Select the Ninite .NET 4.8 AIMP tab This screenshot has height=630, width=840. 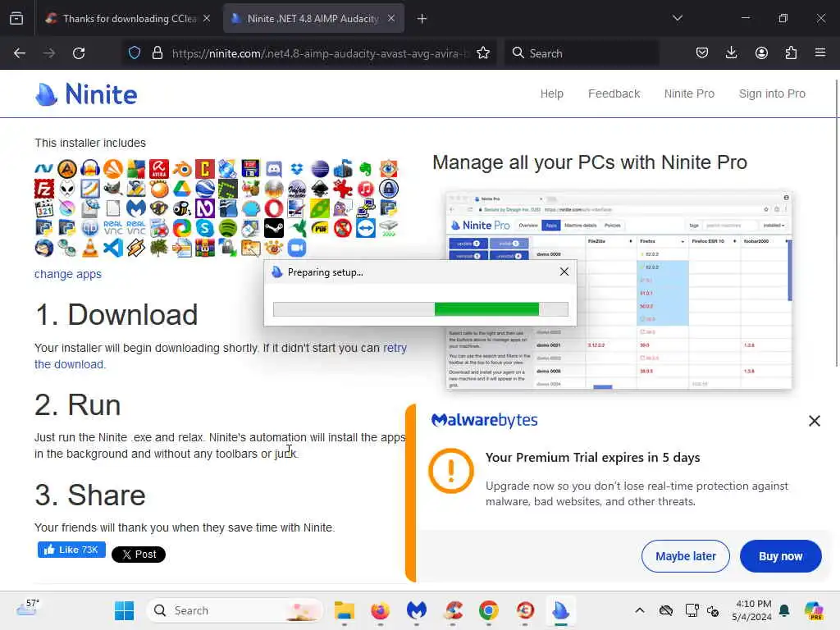tap(313, 18)
